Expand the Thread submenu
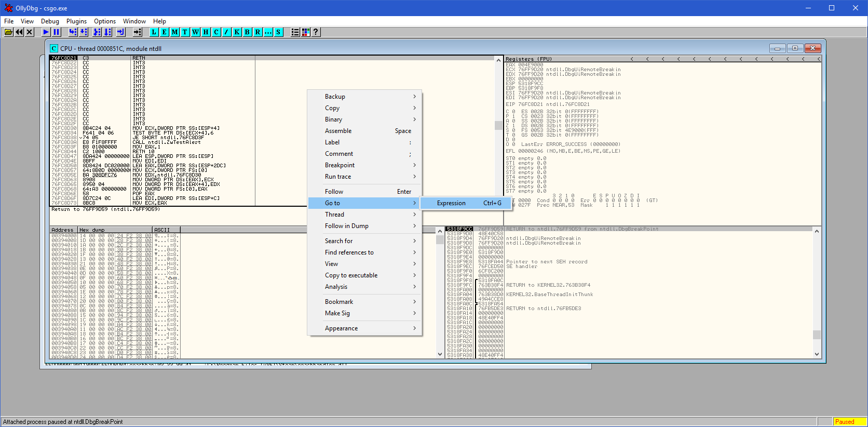This screenshot has height=427, width=868. coord(365,215)
